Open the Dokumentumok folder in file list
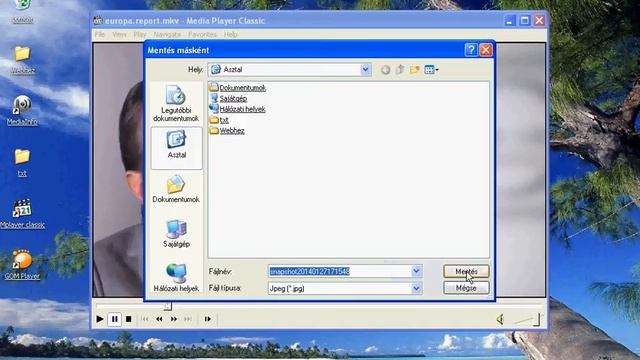This screenshot has height=360, width=640. point(238,87)
